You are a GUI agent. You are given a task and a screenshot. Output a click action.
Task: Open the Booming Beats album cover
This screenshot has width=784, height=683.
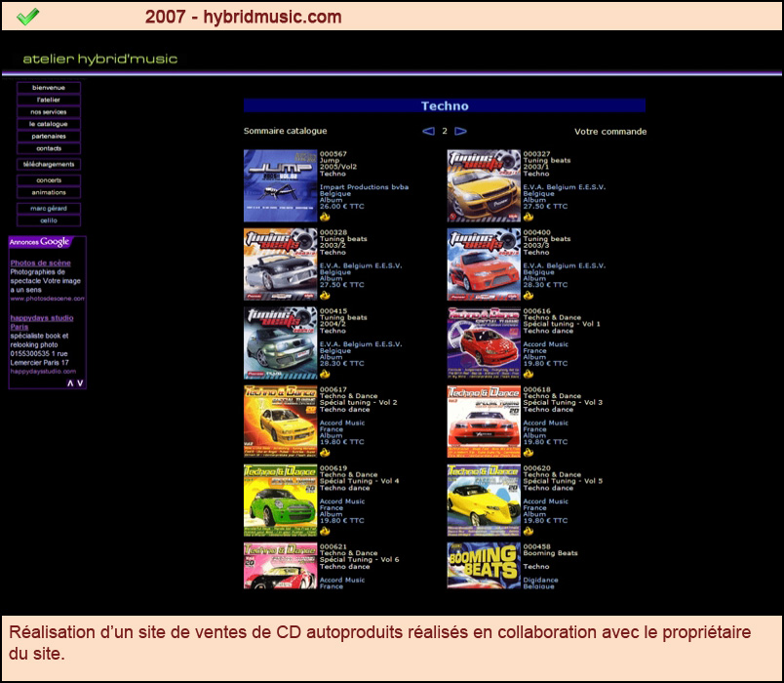coord(484,565)
